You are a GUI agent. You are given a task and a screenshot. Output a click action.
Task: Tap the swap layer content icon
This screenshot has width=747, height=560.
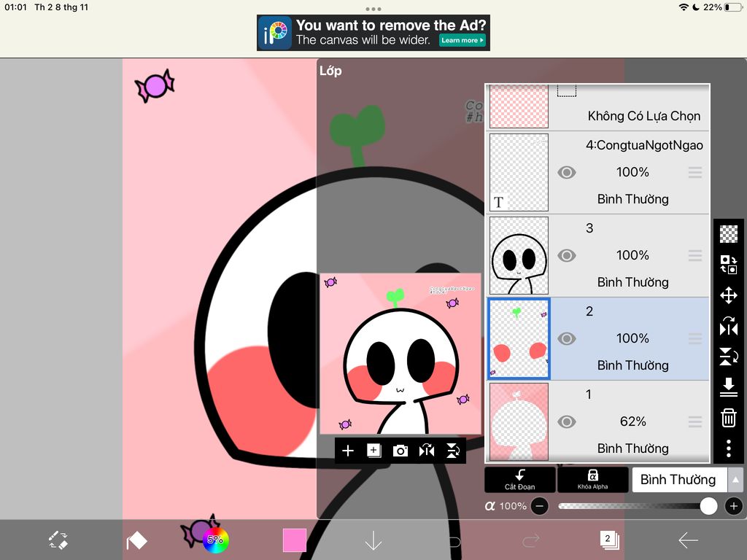coord(729,264)
